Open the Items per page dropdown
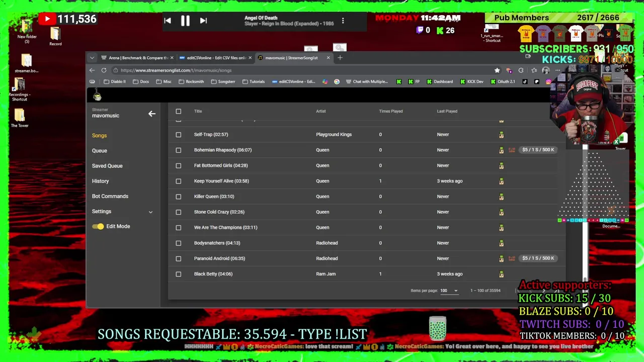Screen dimensions: 644x362 coord(449,291)
